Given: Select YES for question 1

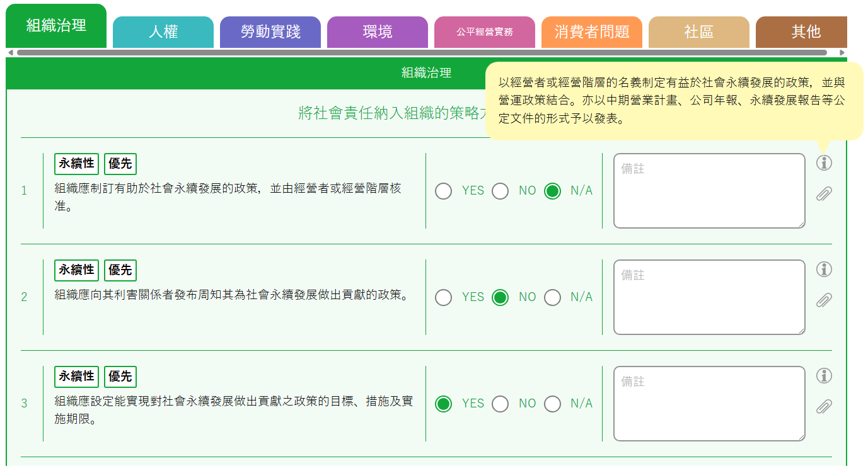Looking at the screenshot, I should 444,191.
